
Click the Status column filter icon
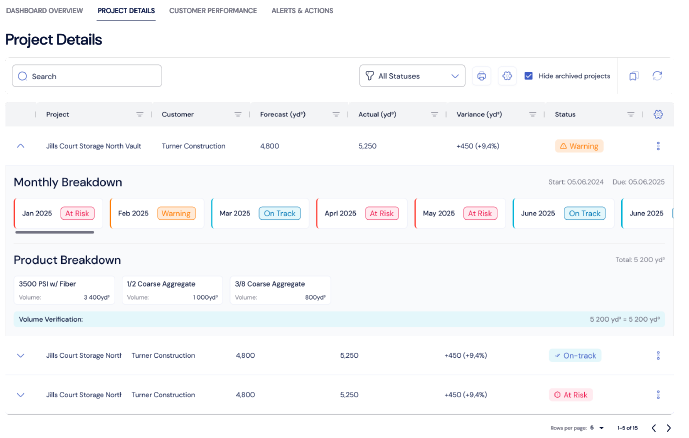tap(631, 114)
